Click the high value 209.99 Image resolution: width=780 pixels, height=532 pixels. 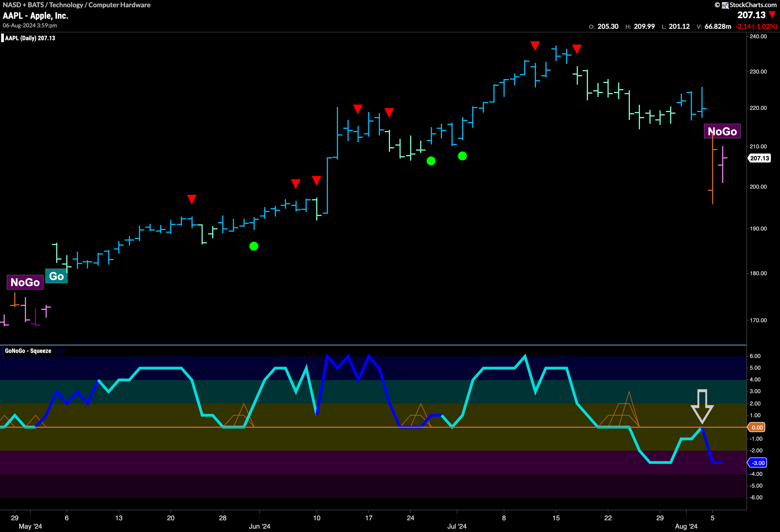pyautogui.click(x=644, y=27)
